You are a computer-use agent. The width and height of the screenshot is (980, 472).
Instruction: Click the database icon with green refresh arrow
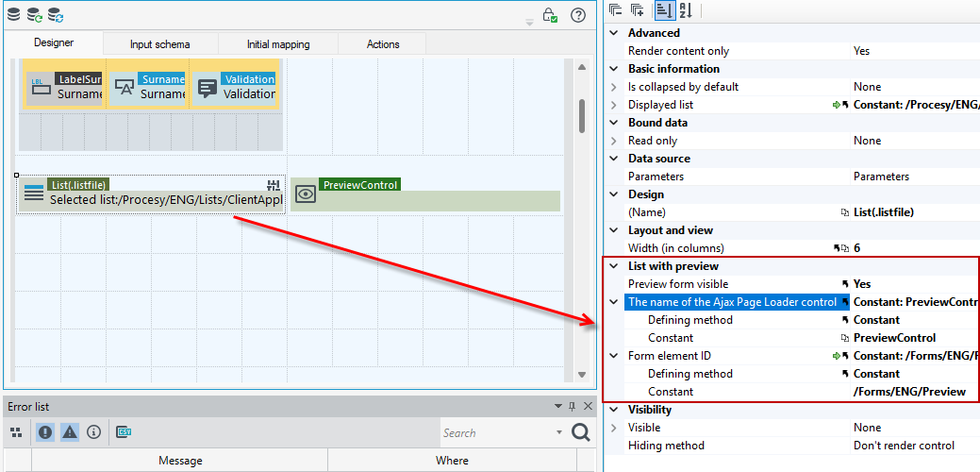click(x=35, y=14)
